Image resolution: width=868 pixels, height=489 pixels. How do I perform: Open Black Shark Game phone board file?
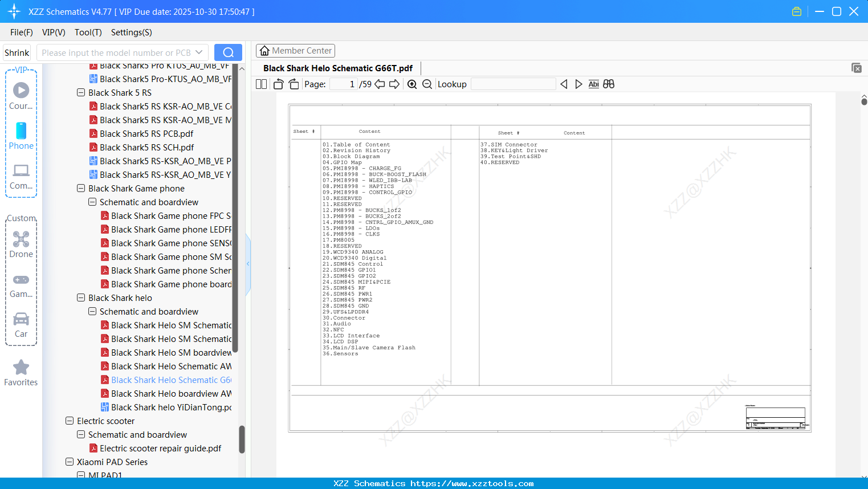pos(166,284)
